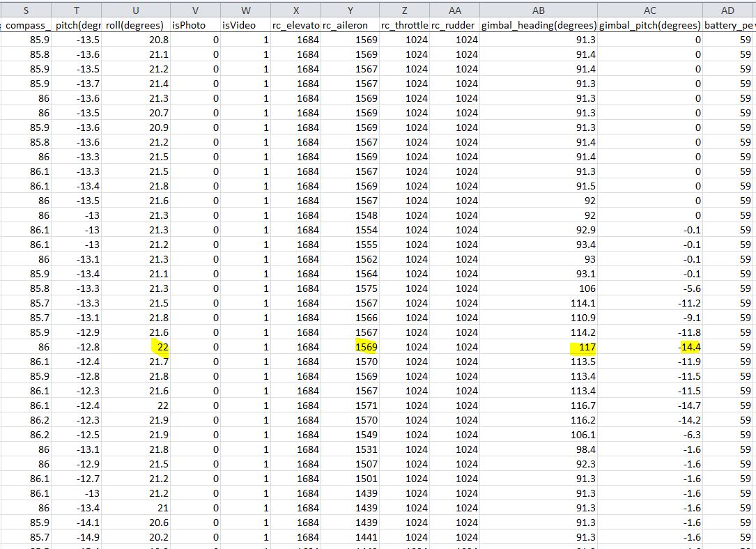Screen dimensions: 756x549
Task: Select column Z by its letter header
Action: [404, 10]
